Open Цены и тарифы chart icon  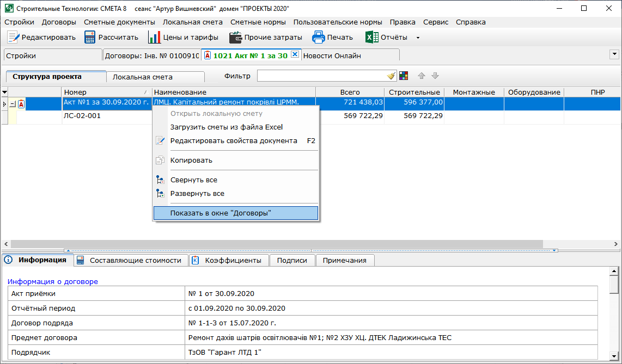click(x=154, y=38)
